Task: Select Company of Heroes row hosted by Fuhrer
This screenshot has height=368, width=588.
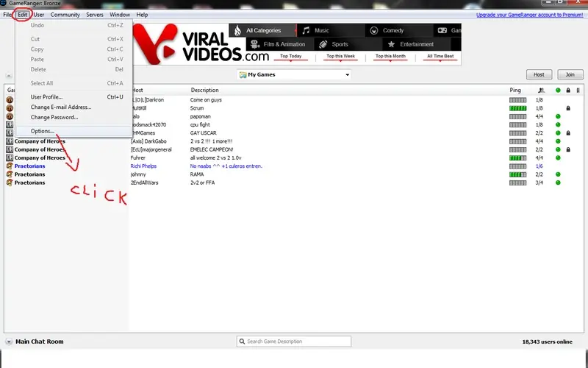Action: coord(293,158)
